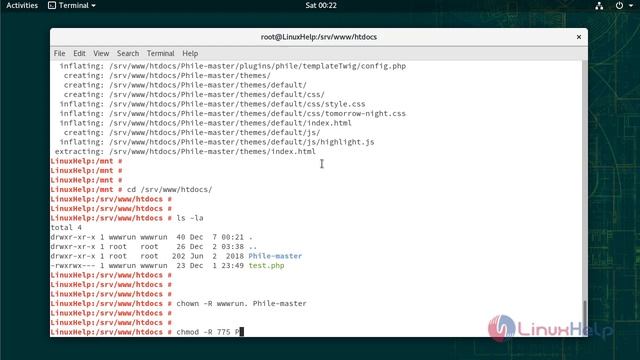Screen dimensions: 640x360
Task: Open the Terminal menu in menu bar
Action: point(160,53)
